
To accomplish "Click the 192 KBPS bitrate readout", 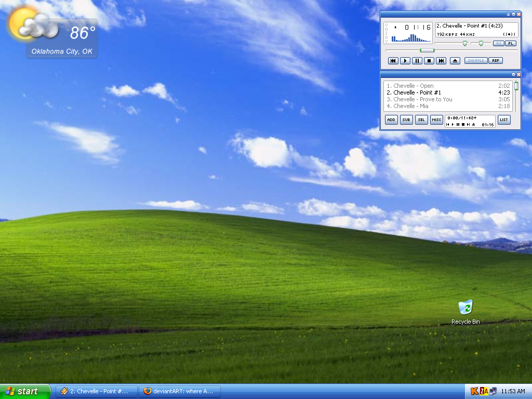I will coord(447,34).
